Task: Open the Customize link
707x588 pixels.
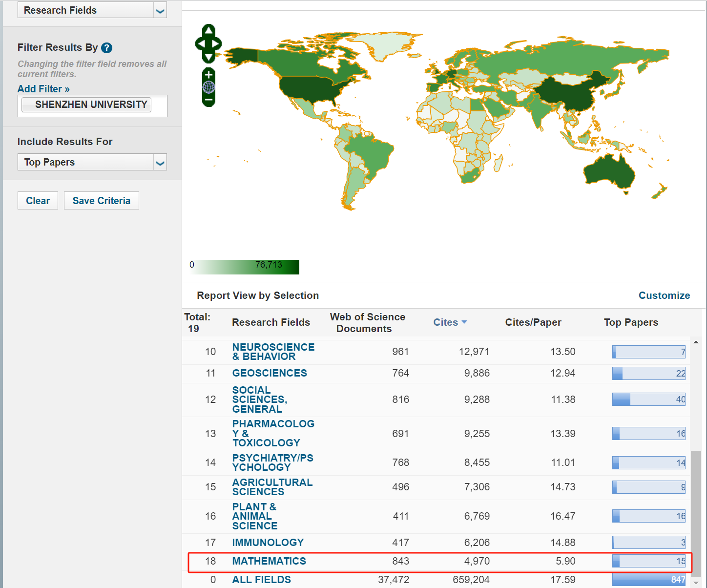Action: 664,295
